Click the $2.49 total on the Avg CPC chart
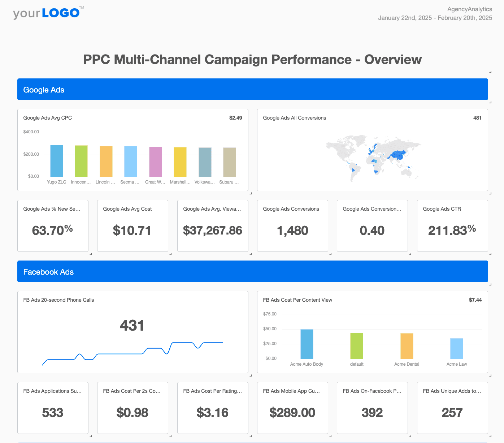This screenshot has height=443, width=504. click(x=235, y=118)
